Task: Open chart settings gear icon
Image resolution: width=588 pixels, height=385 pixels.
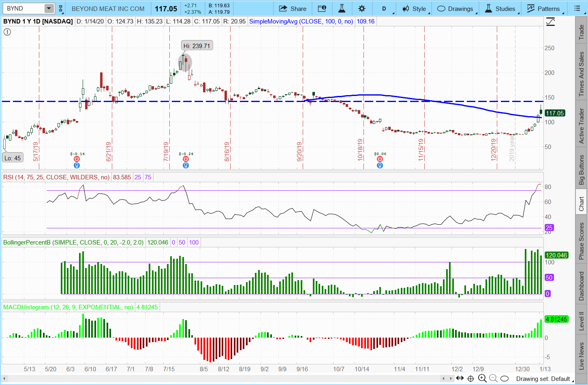Action: (362, 9)
